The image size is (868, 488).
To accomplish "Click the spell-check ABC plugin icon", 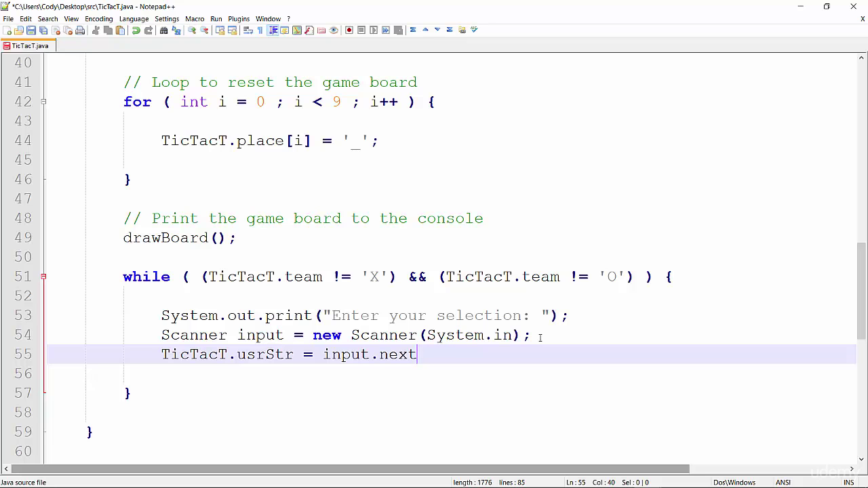I will click(474, 30).
